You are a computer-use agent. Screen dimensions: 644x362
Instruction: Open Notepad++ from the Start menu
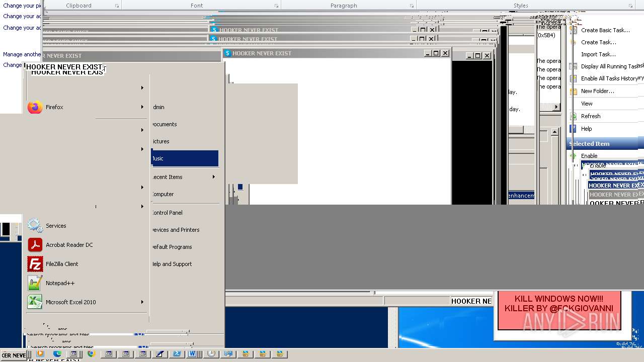click(x=60, y=283)
